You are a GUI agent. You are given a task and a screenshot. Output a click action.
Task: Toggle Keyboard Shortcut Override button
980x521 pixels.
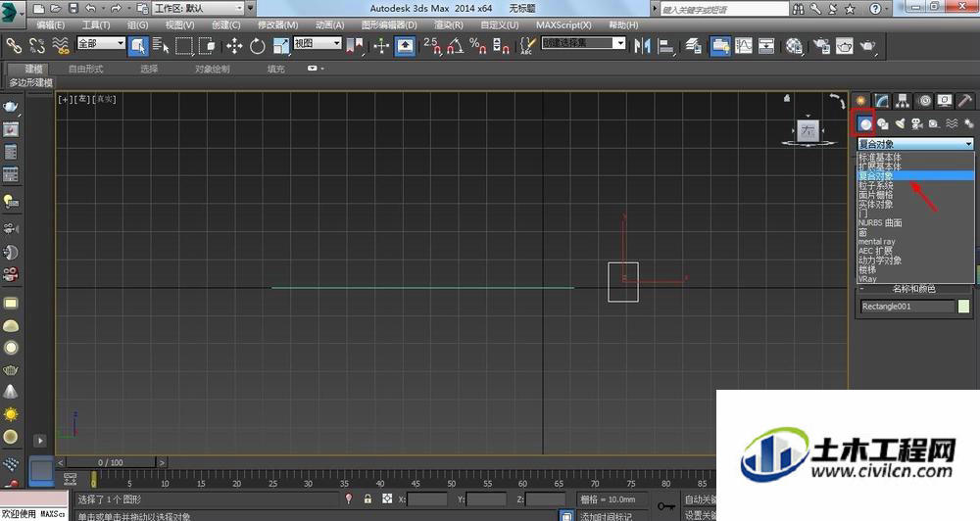click(406, 46)
